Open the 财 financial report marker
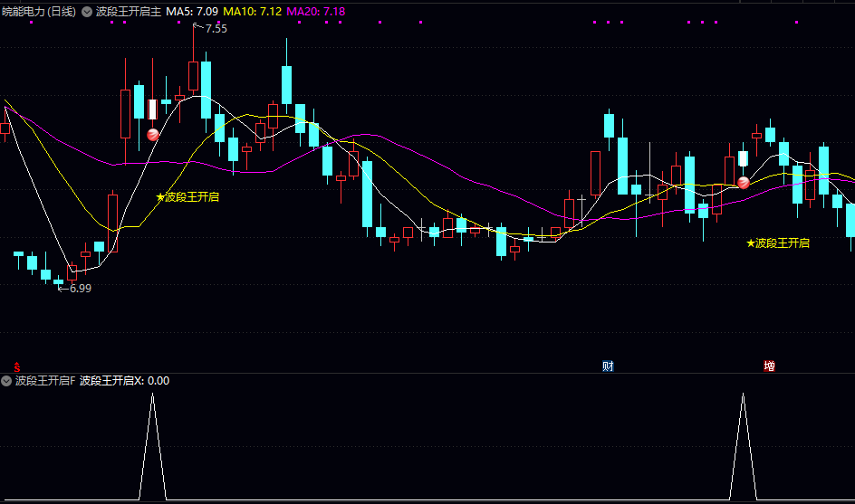Screen dimensions: 855x504 click(608, 366)
